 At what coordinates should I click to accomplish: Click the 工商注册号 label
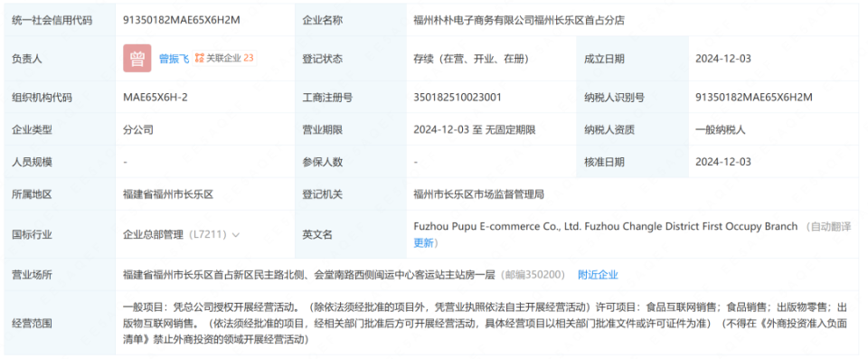click(327, 98)
